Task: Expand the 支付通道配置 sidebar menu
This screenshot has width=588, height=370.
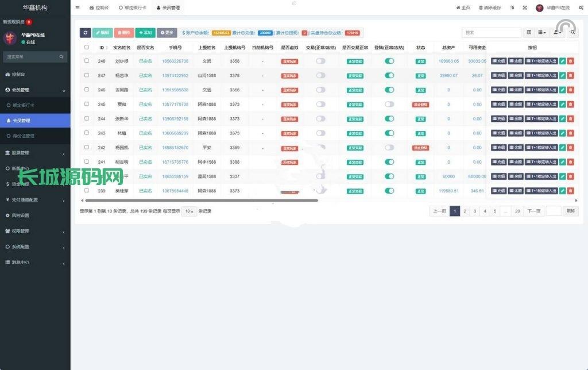Action: (35, 199)
